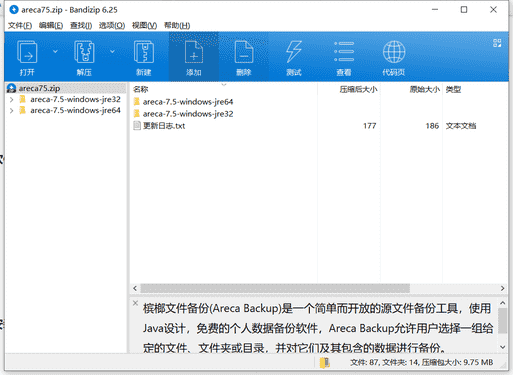Click original size value 186
Screen dimensions: 513x375
click(432, 126)
